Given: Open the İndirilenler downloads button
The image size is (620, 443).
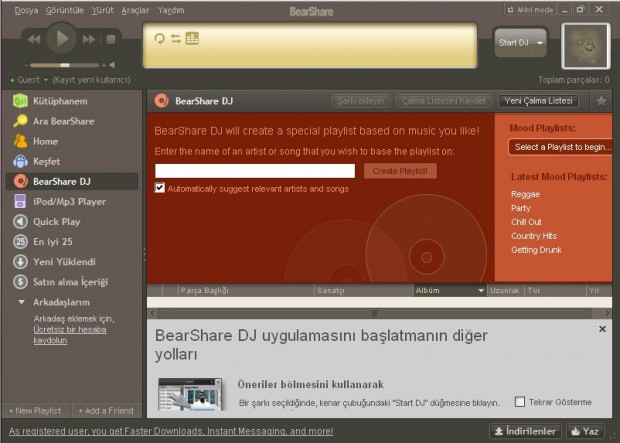Looking at the screenshot, I should click(525, 431).
